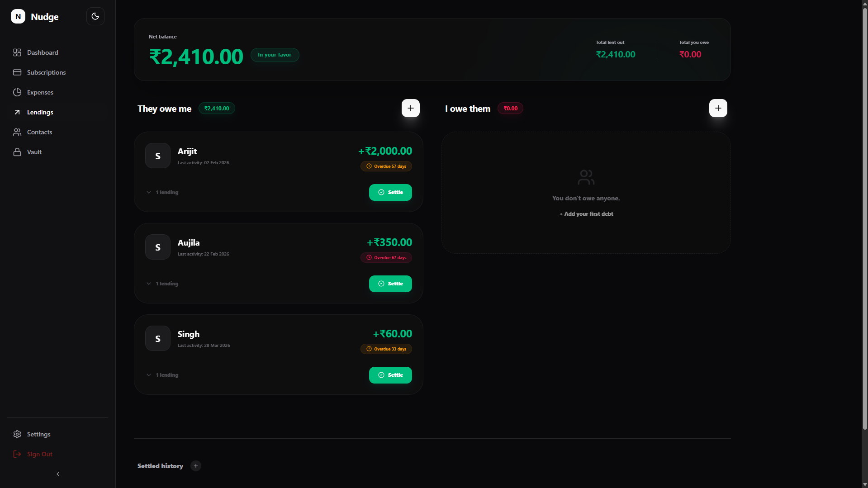Settle the debt from Arijit
The width and height of the screenshot is (868, 488).
coord(390,192)
